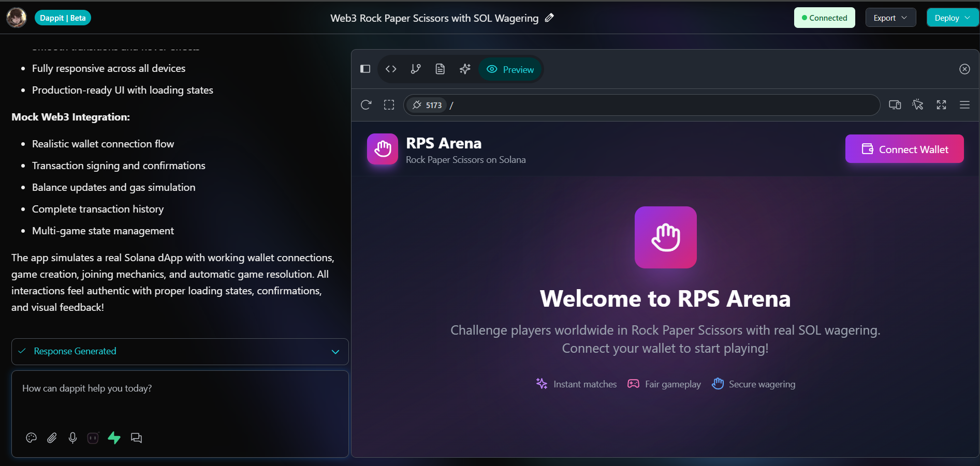Viewport: 980px width, 466px height.
Task: Close the preview panel
Action: [964, 69]
